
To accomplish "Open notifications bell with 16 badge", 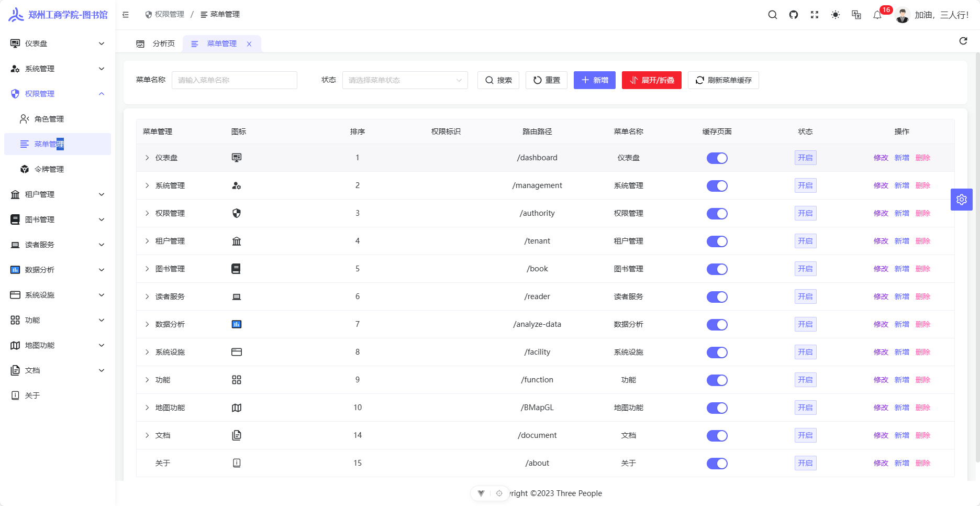I will click(877, 15).
